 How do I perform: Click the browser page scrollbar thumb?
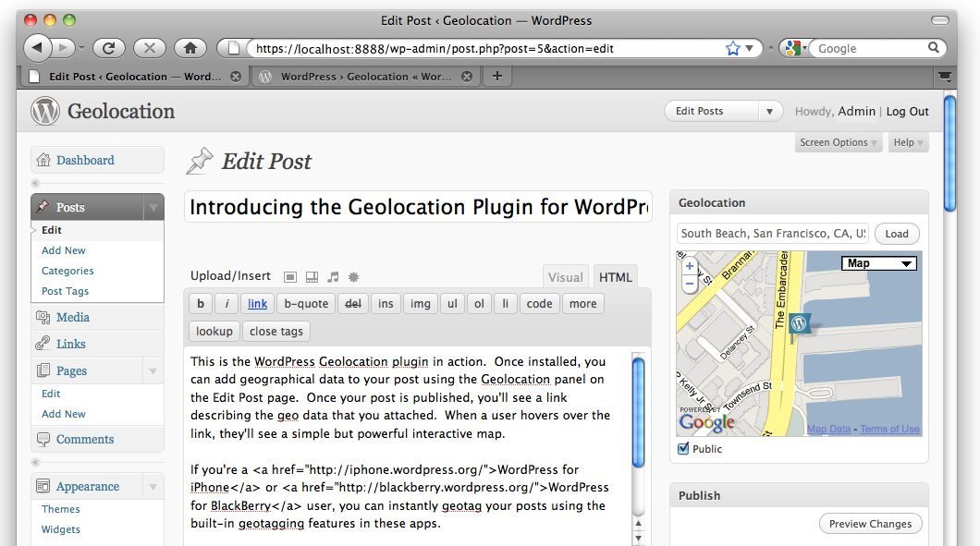(x=949, y=154)
